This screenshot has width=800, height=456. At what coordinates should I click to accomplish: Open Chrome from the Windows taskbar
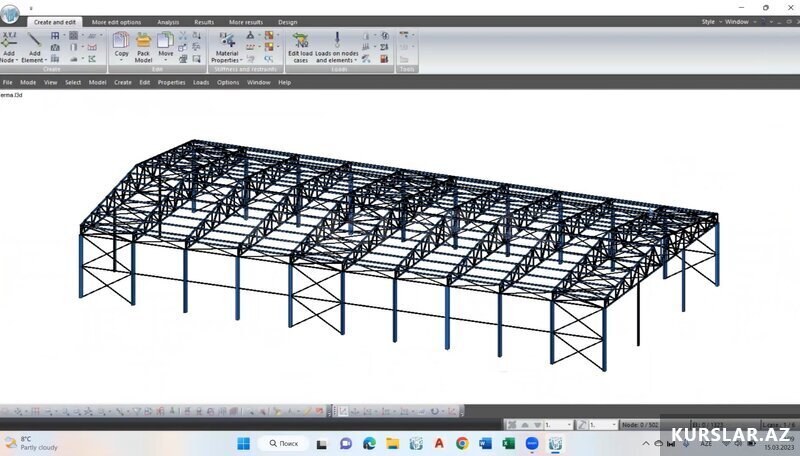[462, 443]
